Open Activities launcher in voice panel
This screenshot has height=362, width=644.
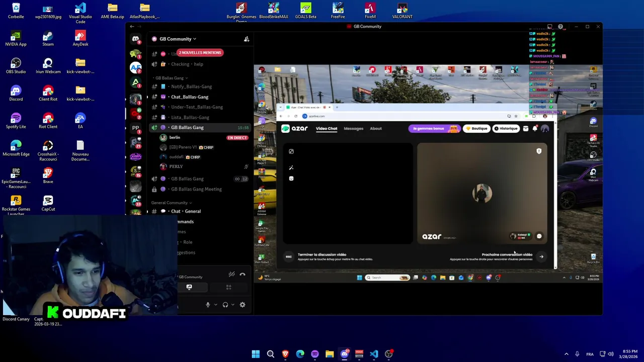[x=228, y=287]
